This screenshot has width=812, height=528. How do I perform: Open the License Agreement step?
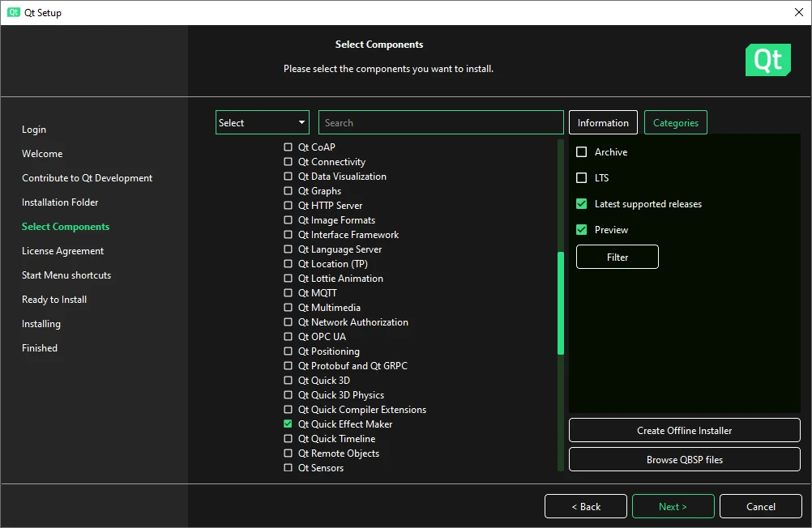tap(62, 250)
